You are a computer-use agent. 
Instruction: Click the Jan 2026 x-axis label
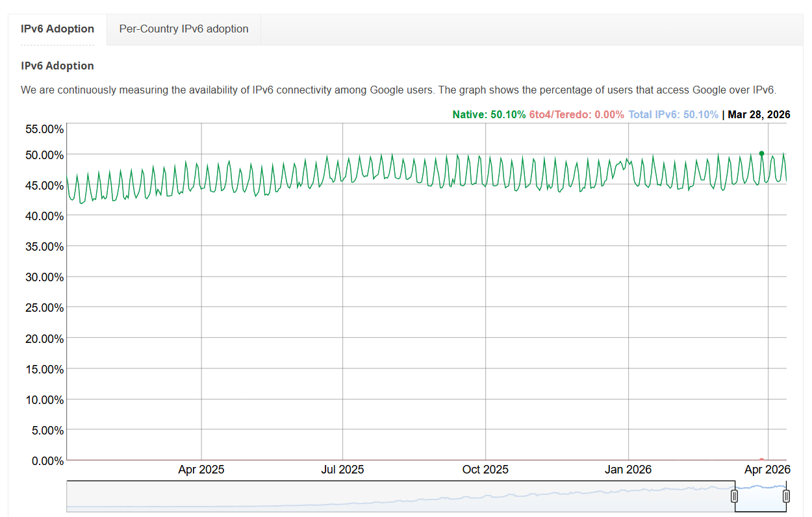click(x=628, y=470)
